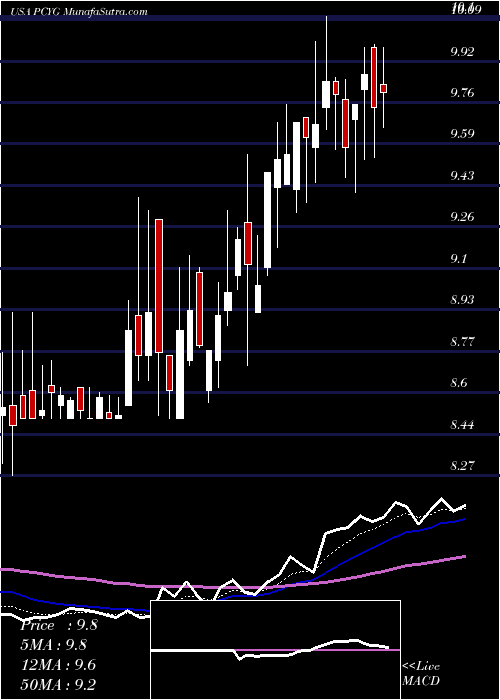Click the USA PCYG MunafaSutra.com title text
This screenshot has width=500, height=700.
point(78,12)
